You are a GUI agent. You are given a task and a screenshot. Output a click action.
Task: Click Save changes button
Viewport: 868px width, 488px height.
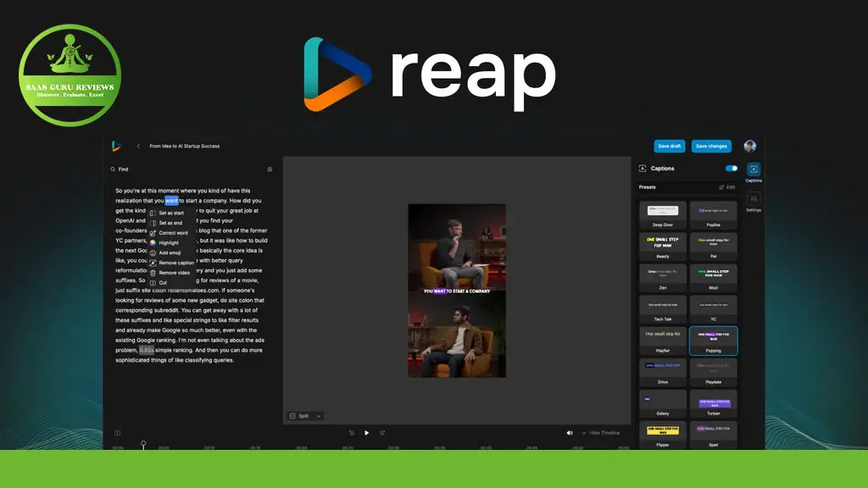click(711, 146)
